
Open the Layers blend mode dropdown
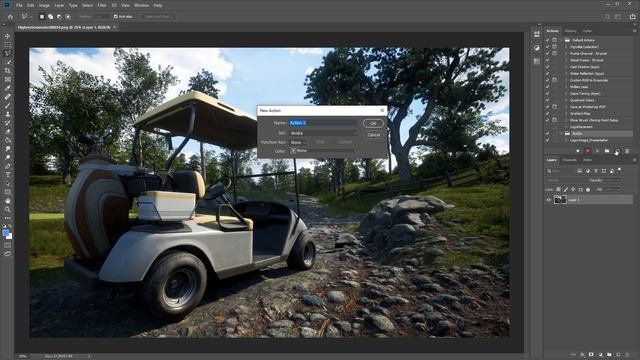(566, 180)
